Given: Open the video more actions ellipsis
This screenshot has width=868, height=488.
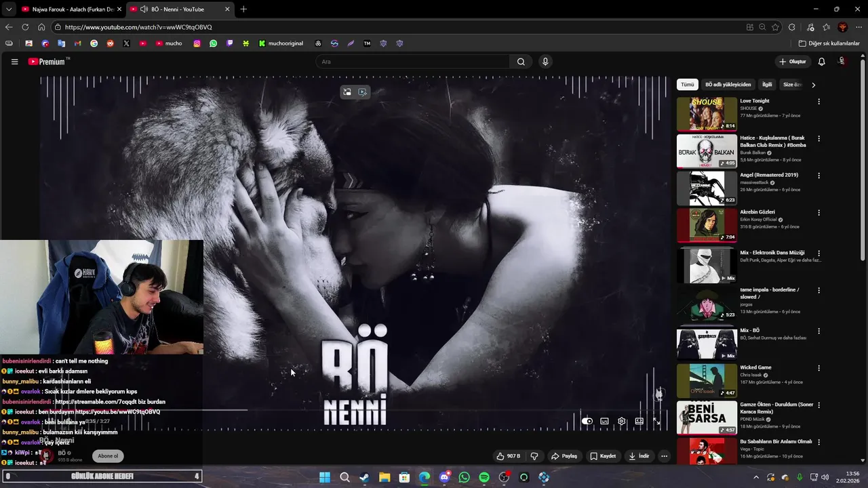Looking at the screenshot, I should click(x=664, y=456).
